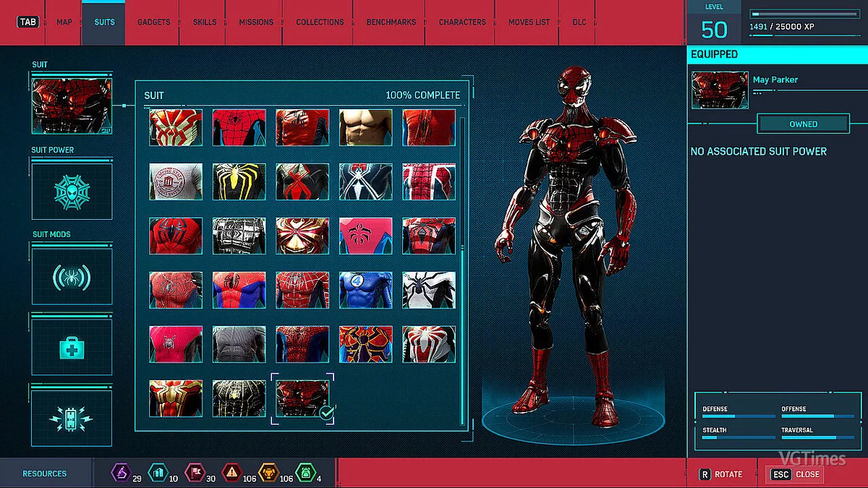Click the ESC CLOSE button
The image size is (868, 488).
click(x=794, y=474)
